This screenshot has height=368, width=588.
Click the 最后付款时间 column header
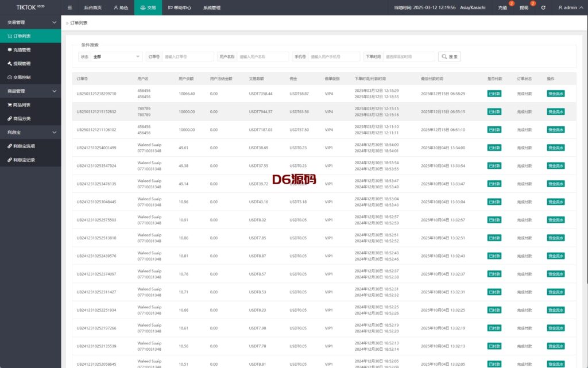pos(432,79)
